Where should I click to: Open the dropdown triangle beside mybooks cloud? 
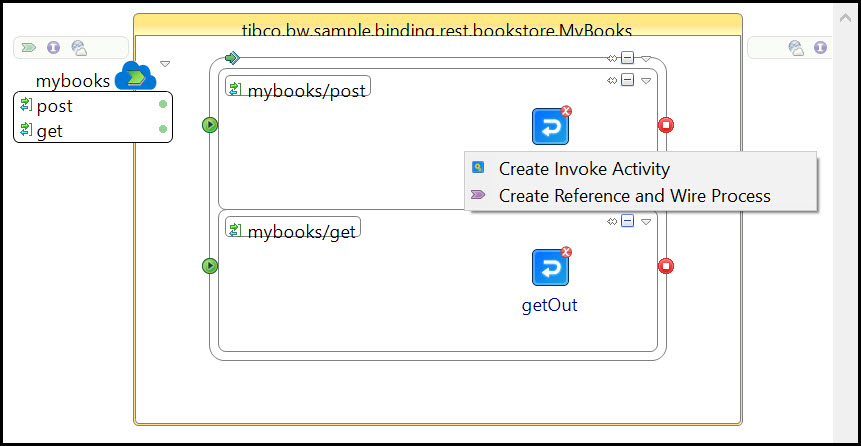tap(165, 64)
